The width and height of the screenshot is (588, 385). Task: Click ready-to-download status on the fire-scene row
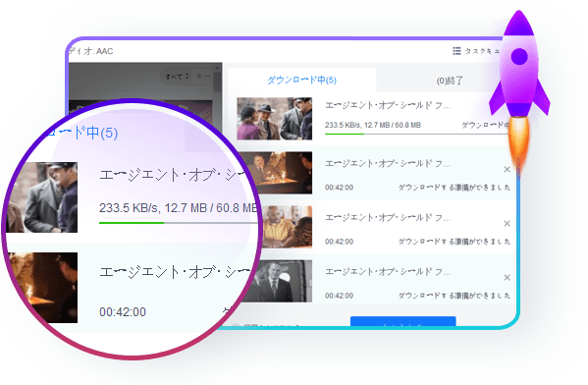pyautogui.click(x=454, y=188)
